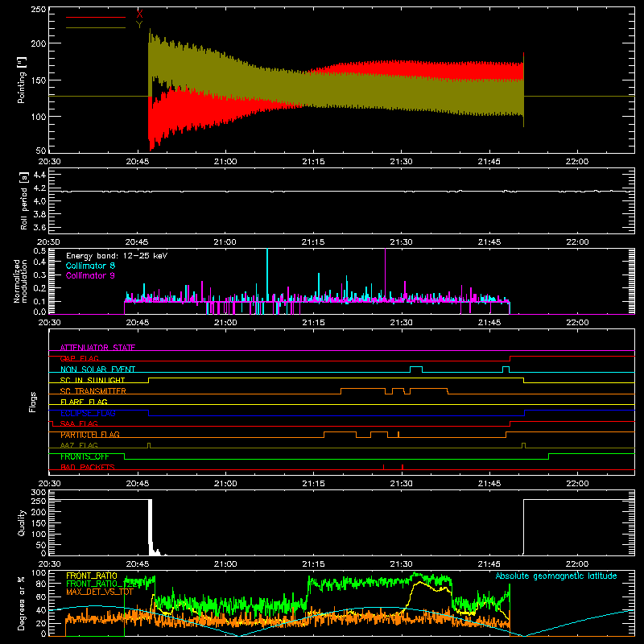Click the 0.5 tick on modulation axis
Image resolution: width=644 pixels, height=644 pixels.
point(39,251)
